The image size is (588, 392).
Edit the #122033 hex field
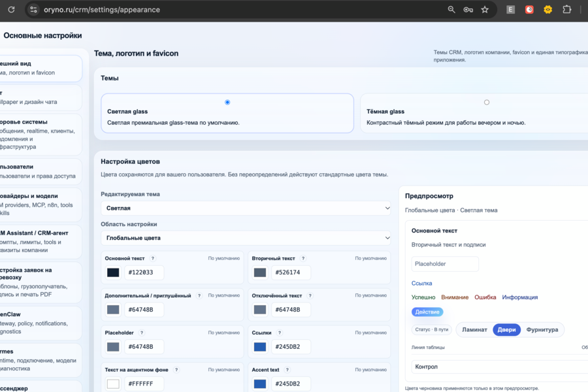pyautogui.click(x=144, y=272)
